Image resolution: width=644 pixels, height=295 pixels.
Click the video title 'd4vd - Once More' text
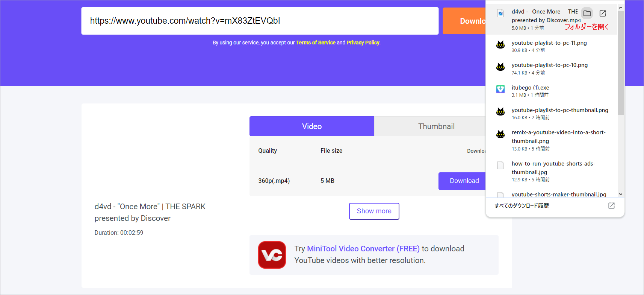[x=150, y=212]
